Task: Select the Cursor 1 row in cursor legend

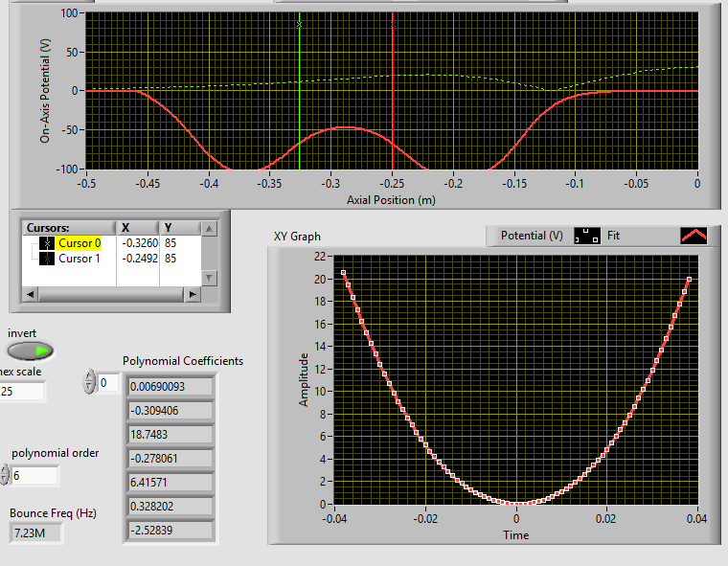Action: (79, 259)
